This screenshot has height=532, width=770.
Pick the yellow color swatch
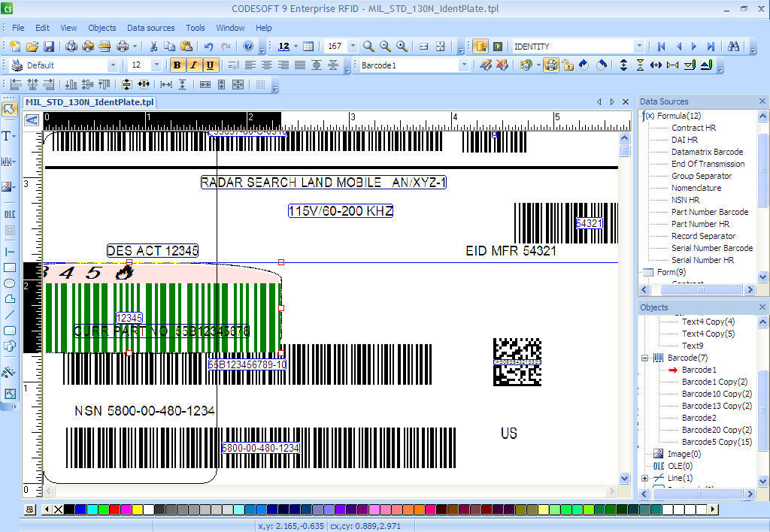pyautogui.click(x=138, y=509)
